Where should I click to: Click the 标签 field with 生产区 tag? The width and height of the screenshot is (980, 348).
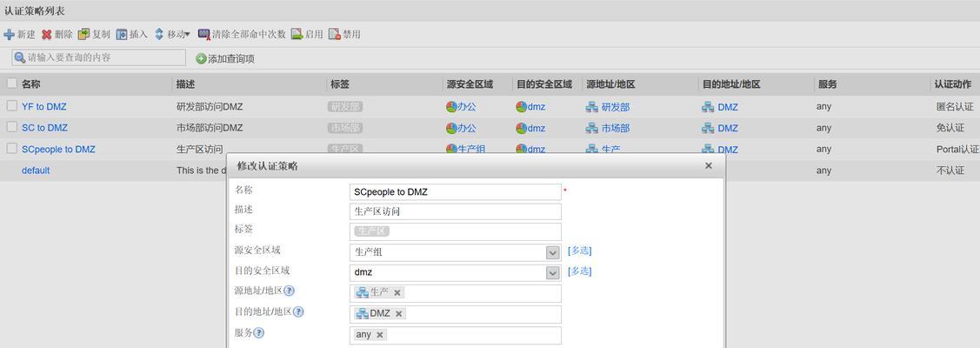[x=455, y=231]
